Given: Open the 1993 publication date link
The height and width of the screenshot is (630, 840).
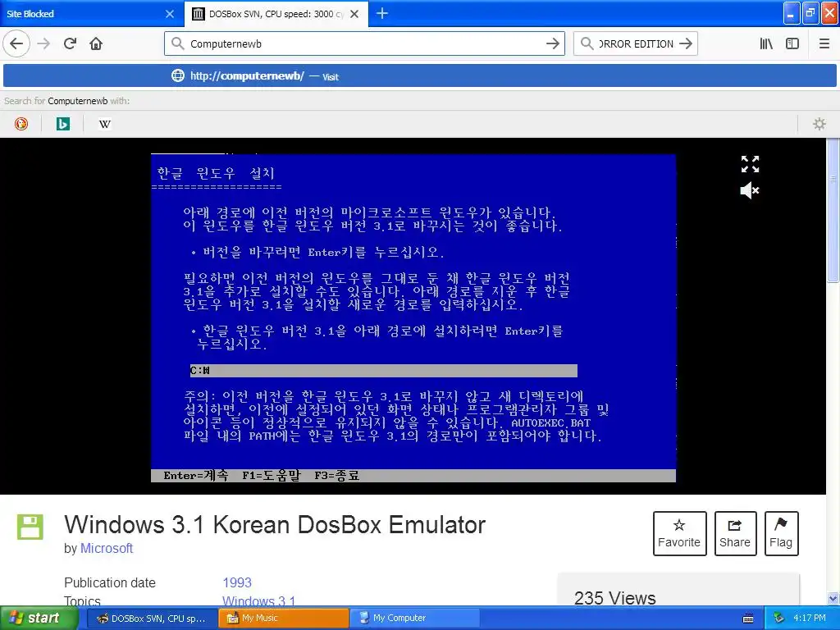Looking at the screenshot, I should 237,582.
